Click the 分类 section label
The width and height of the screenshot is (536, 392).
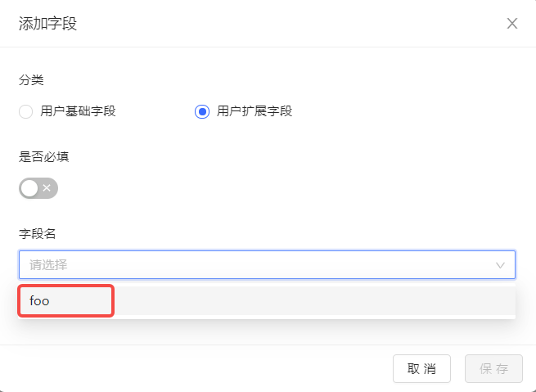[30, 80]
